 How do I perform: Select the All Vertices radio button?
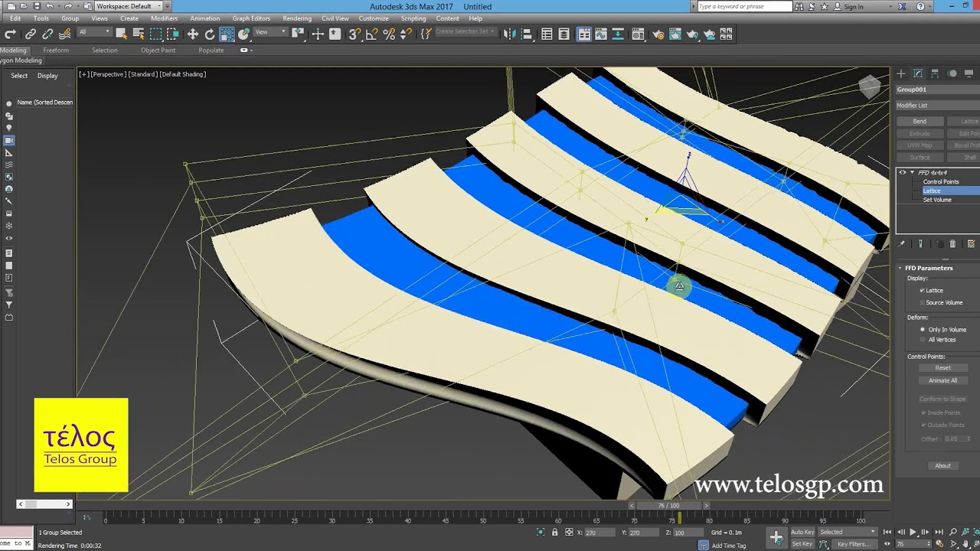tap(922, 340)
